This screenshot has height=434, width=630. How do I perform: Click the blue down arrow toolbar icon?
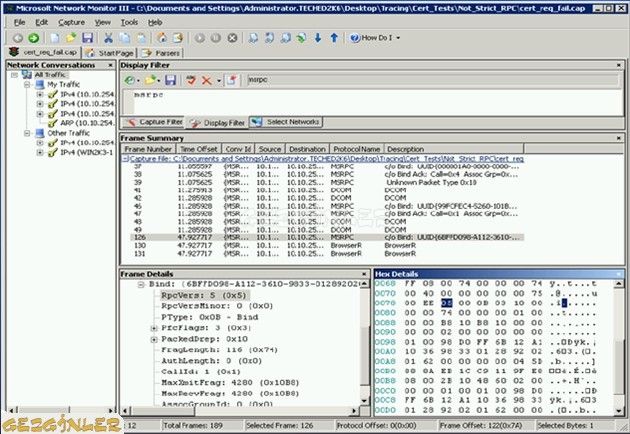(x=318, y=38)
